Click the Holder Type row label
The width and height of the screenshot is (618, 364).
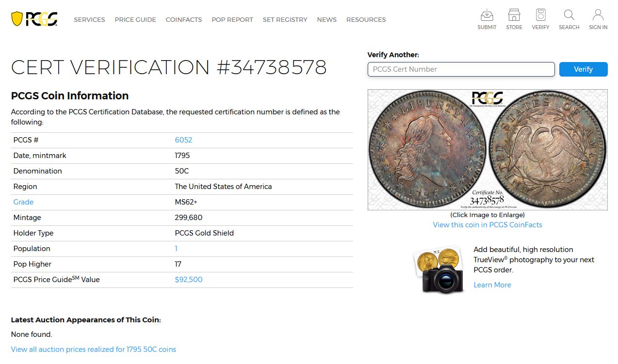point(33,233)
